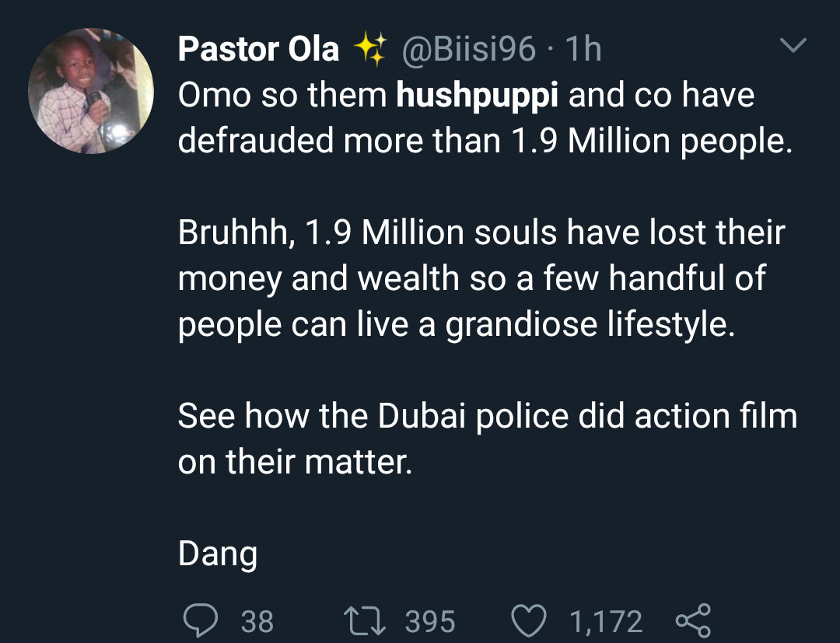Image resolution: width=840 pixels, height=643 pixels.
Task: Click the line "on their matter."
Action: tap(294, 463)
